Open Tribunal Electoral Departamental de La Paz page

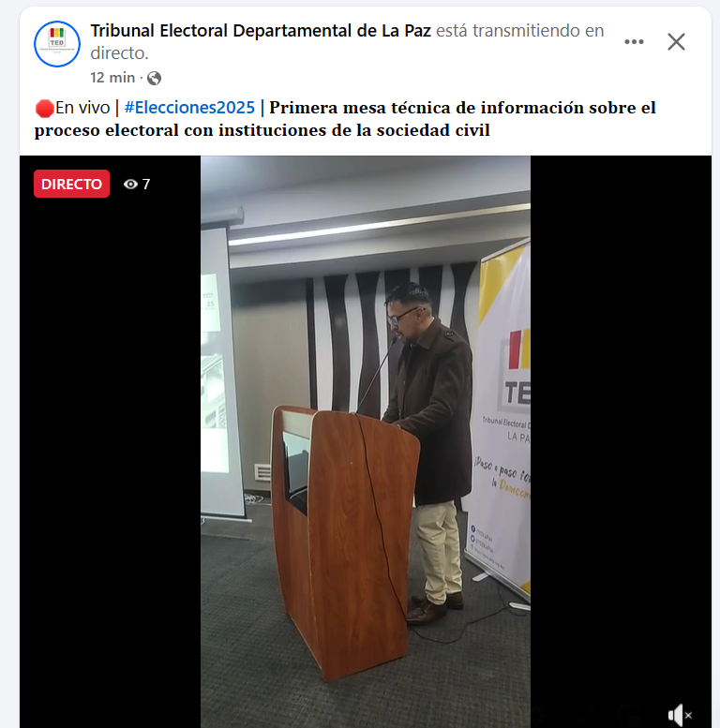(261, 31)
